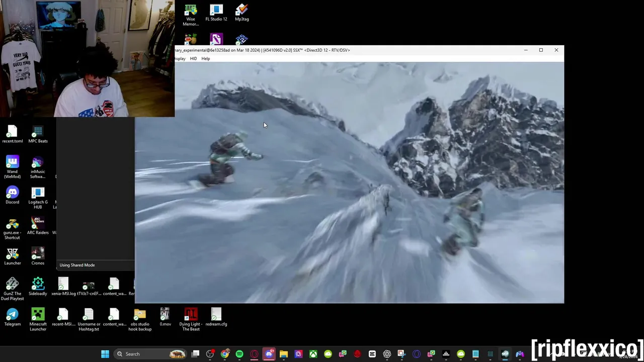Viewport: 644px width, 362px height.
Task: Open the red Opera browser taskbar icon
Action: click(254, 354)
